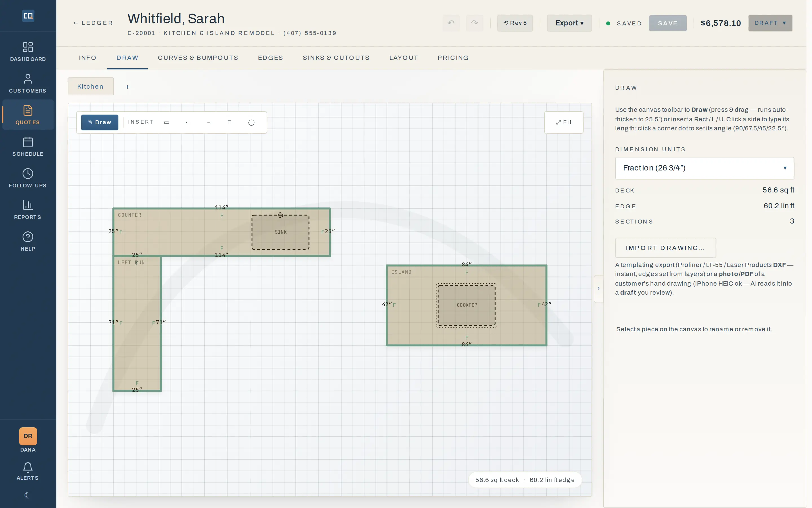Open Rev 5 revision history
Image resolution: width=812 pixels, height=508 pixels.
click(x=515, y=23)
